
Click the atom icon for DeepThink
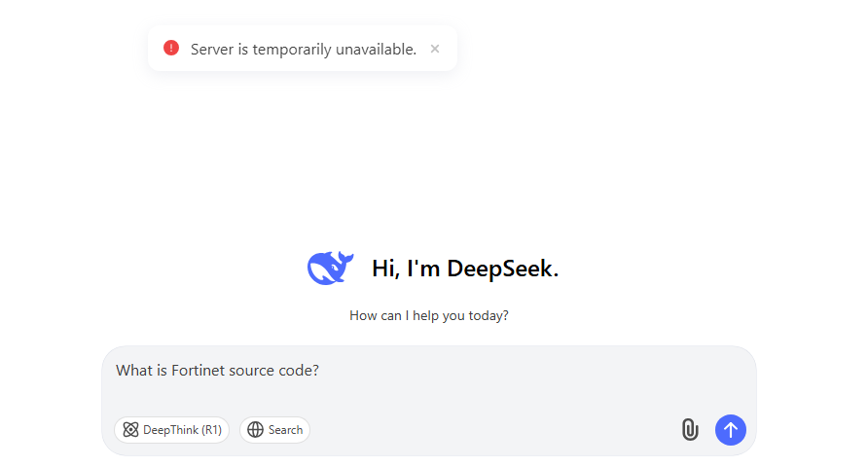pyautogui.click(x=130, y=430)
